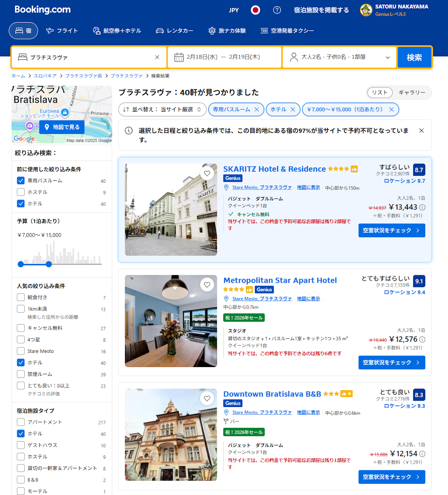Click the guests person icon in the search bar
Viewport: 448px width, 495px height.
[294, 57]
